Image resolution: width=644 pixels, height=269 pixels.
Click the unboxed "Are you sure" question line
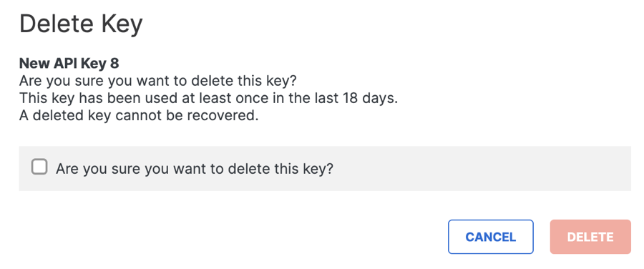coord(157,81)
